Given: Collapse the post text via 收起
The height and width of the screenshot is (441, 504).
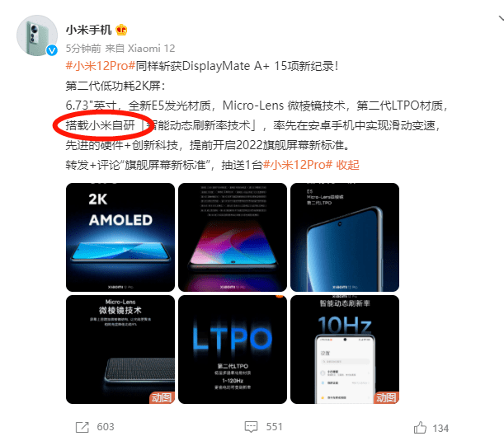Looking at the screenshot, I should [x=347, y=165].
